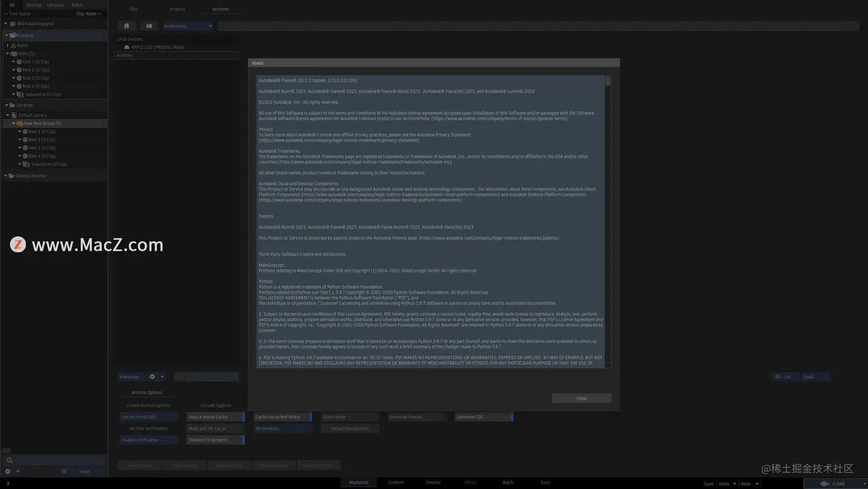Click the Restore Setups button
This screenshot has width=868, height=489.
pos(273,465)
